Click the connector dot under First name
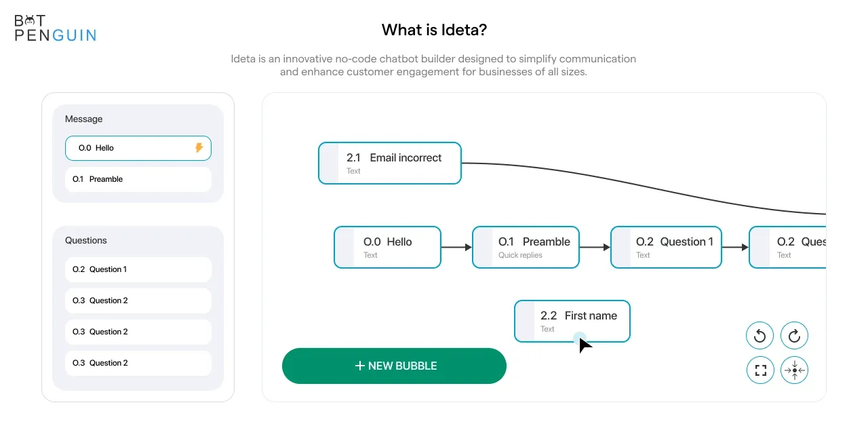 click(579, 338)
